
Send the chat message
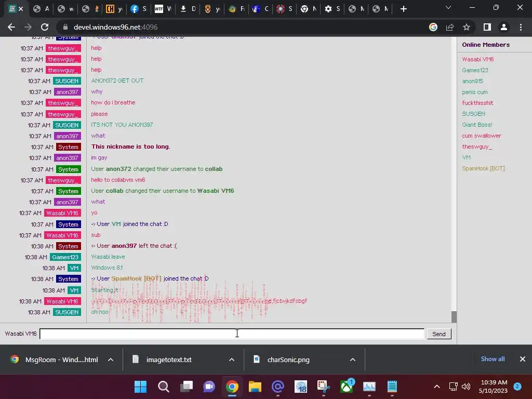click(439, 334)
